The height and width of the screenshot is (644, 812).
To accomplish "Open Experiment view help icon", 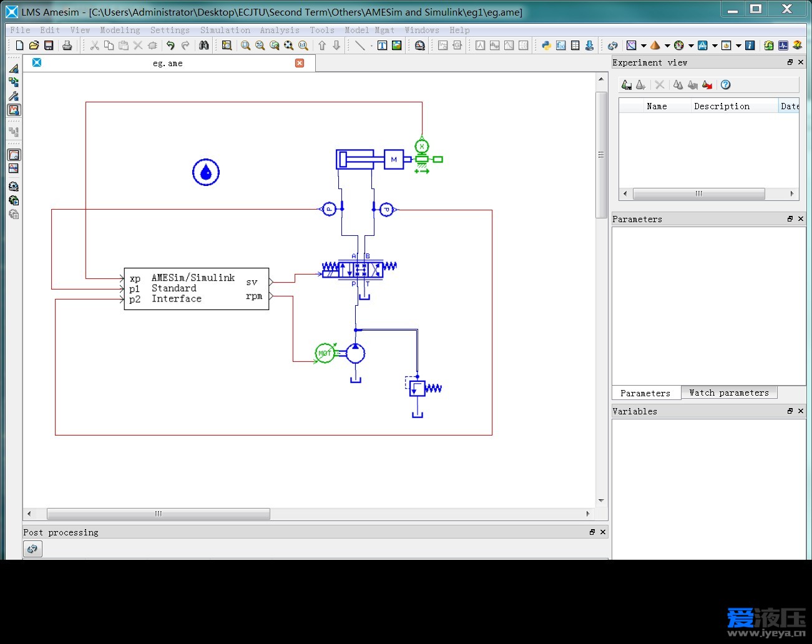I will 725,85.
